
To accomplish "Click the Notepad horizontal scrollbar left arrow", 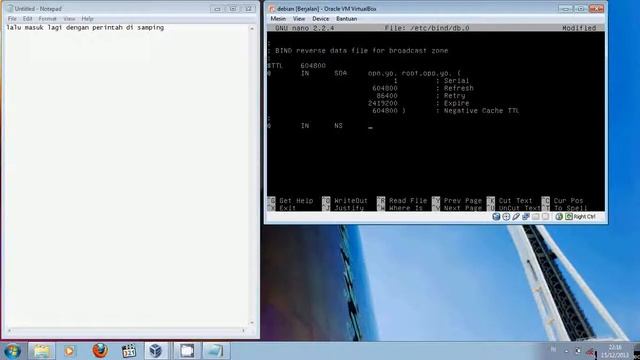I will tap(9, 331).
